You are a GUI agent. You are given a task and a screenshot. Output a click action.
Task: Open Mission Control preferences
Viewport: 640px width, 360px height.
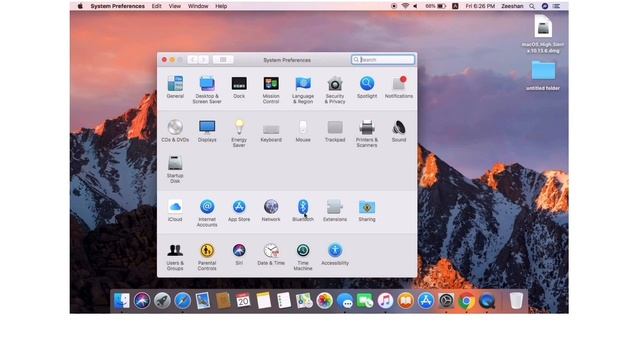tap(271, 89)
